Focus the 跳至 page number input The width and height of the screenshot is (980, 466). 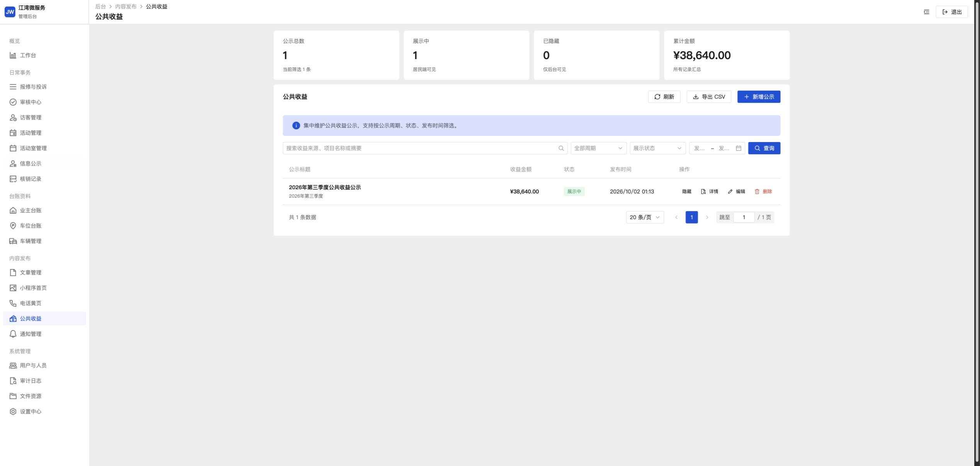tap(744, 217)
